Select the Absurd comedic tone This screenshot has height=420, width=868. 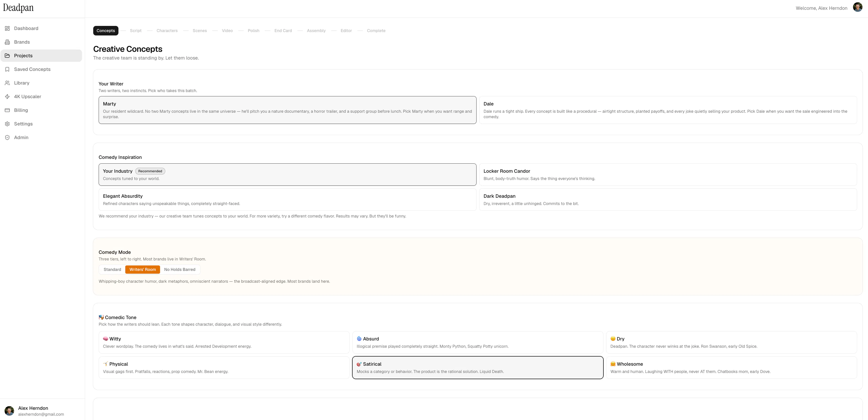478,342
